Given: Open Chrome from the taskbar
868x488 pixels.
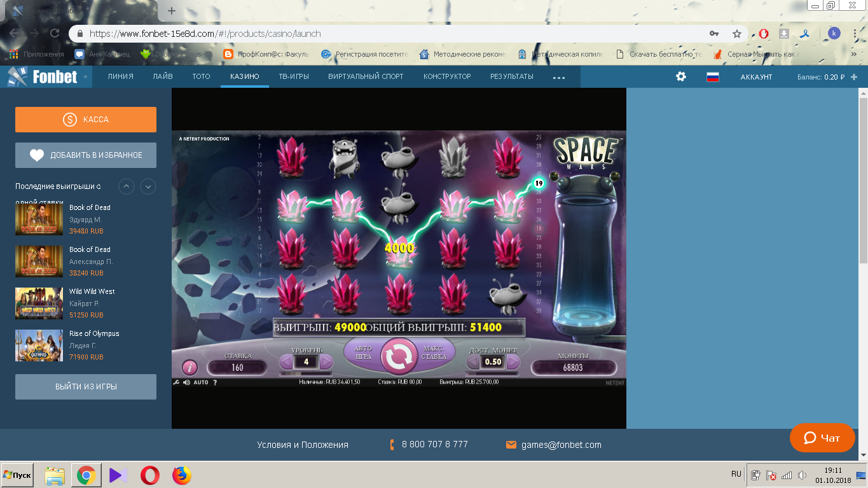Looking at the screenshot, I should coord(86,475).
